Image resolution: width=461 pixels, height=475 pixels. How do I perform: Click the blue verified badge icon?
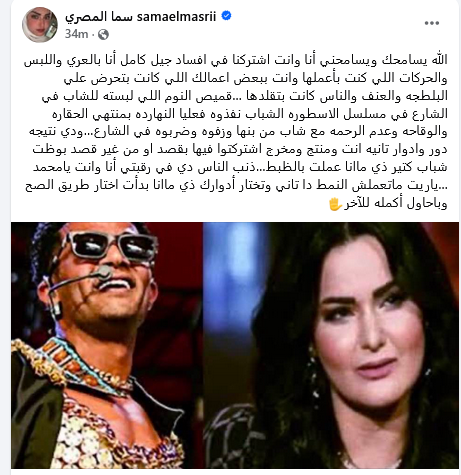tap(226, 16)
